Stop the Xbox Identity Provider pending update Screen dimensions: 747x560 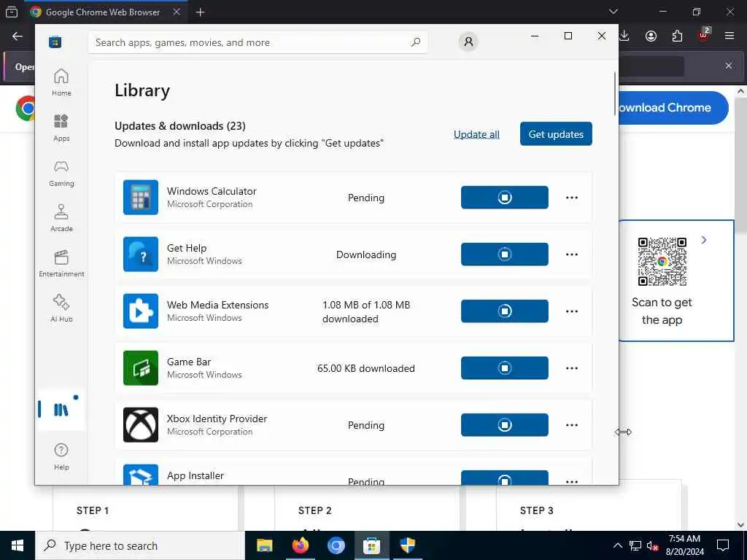[505, 425]
